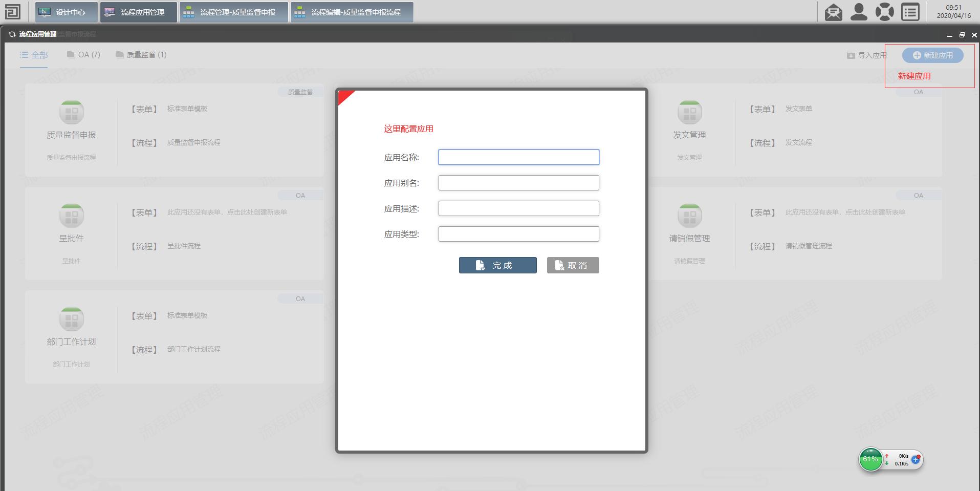Open 发文流程 flow link
The image size is (980, 491).
click(799, 142)
